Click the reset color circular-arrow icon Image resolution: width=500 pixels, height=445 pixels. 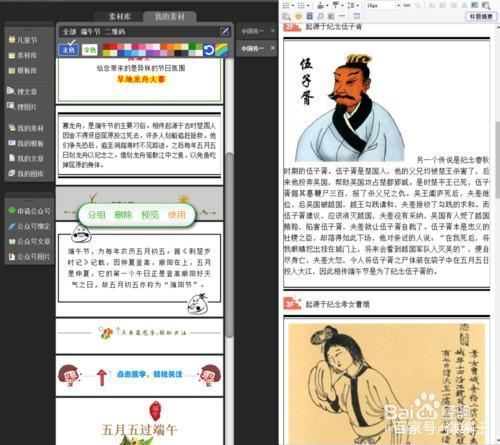click(x=209, y=50)
